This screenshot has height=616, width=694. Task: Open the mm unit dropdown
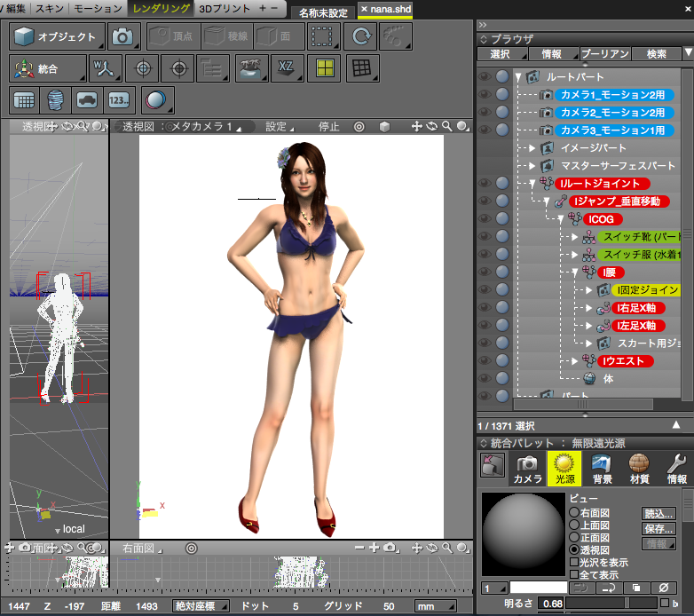click(x=436, y=606)
